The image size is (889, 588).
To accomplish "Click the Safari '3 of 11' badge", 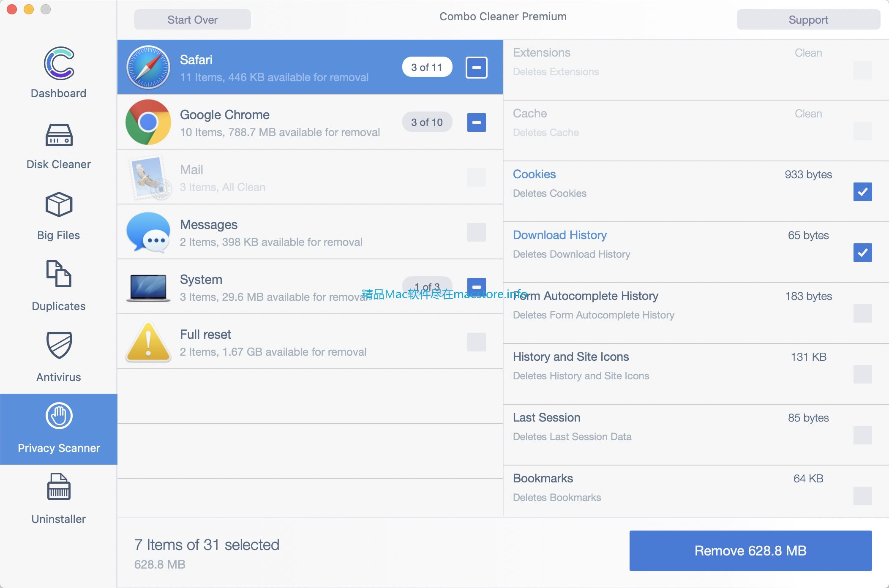I will coord(427,67).
